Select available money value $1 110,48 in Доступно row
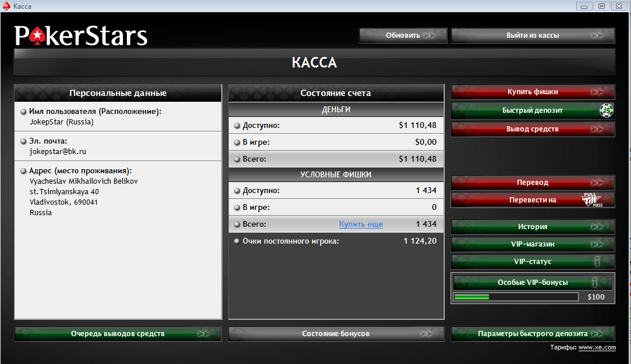This screenshot has height=364, width=631. (x=417, y=126)
